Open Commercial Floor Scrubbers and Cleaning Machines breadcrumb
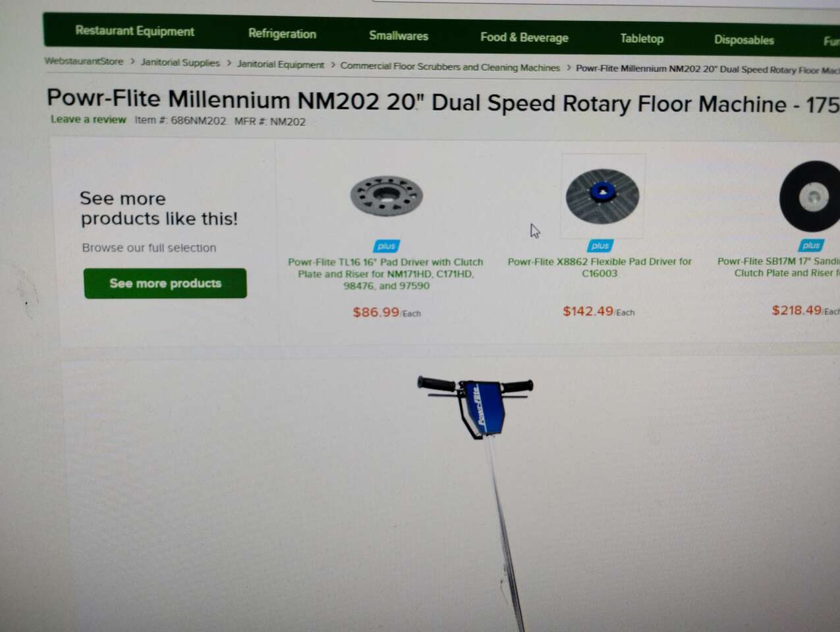The image size is (840, 632). click(x=450, y=67)
